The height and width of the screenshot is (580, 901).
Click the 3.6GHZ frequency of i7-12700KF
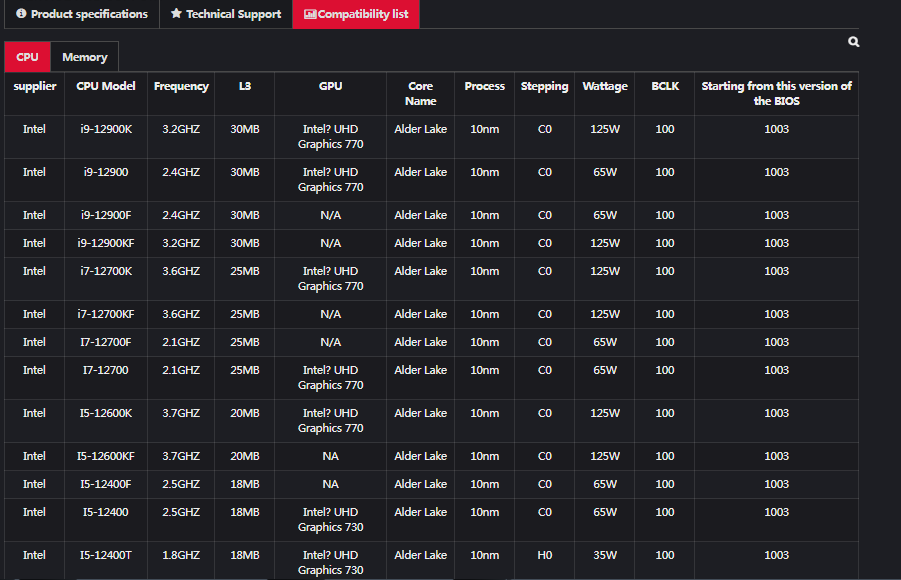tap(181, 314)
